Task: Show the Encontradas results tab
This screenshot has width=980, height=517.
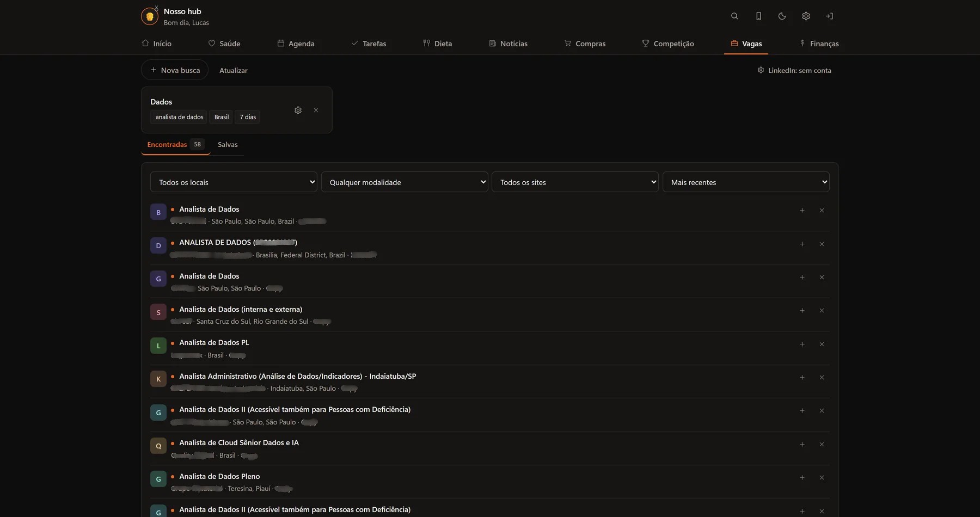Action: tap(175, 144)
